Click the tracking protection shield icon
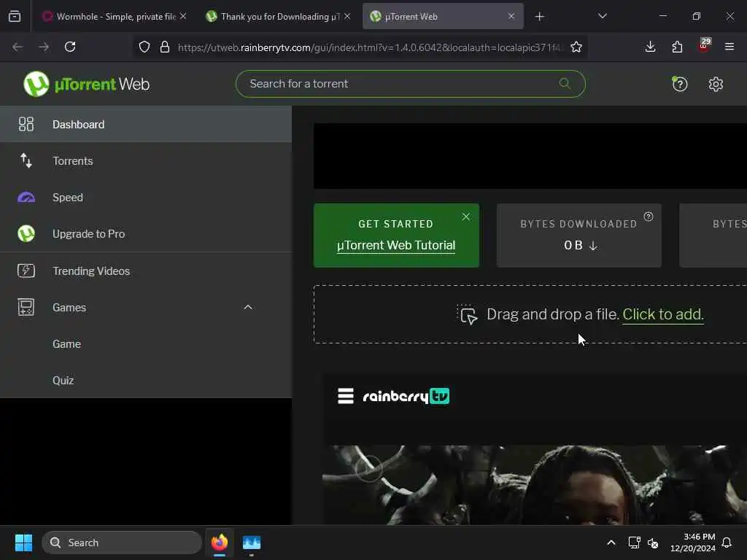747x560 pixels. [x=144, y=47]
